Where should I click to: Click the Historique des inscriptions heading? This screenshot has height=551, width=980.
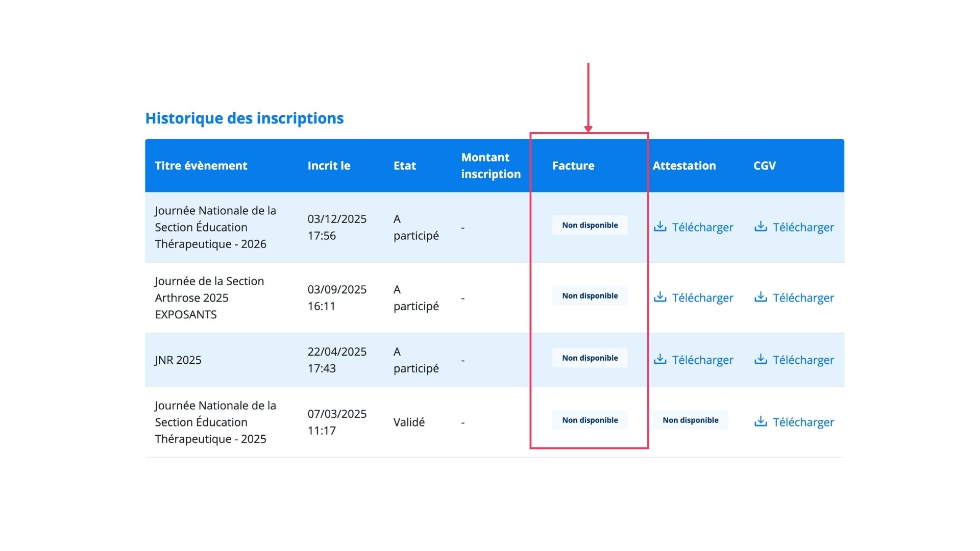[244, 118]
